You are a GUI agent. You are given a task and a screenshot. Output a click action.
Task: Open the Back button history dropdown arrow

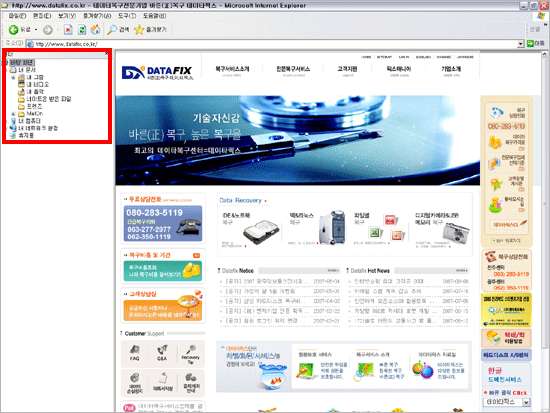coord(36,30)
